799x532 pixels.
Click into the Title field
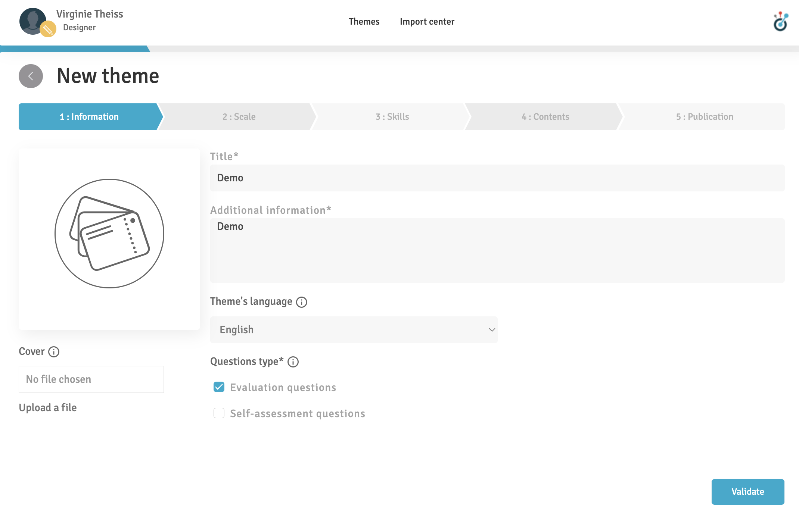click(x=497, y=178)
